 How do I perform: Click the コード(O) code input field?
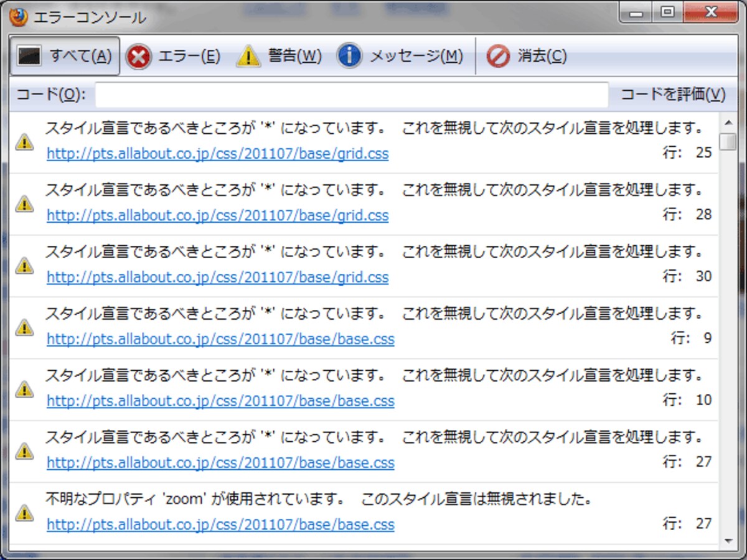point(352,95)
